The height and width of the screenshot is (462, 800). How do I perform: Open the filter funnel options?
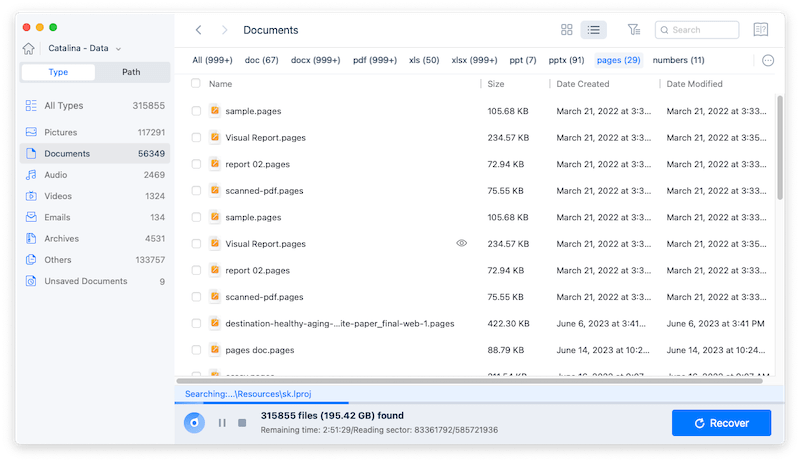(634, 30)
